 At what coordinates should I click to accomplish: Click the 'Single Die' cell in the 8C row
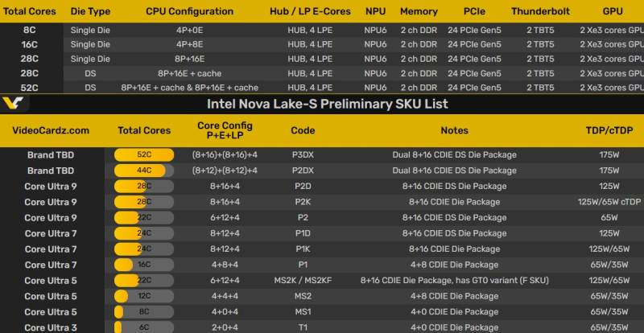(90, 30)
